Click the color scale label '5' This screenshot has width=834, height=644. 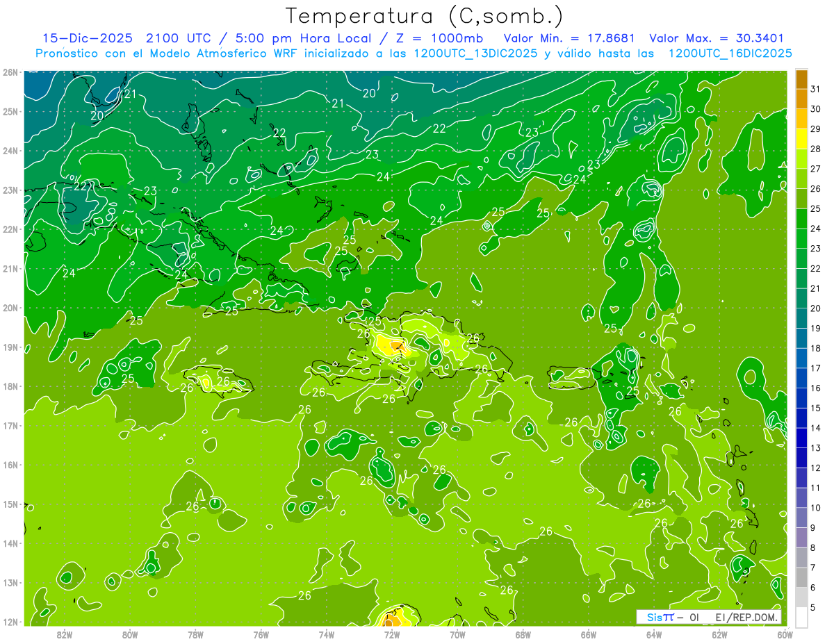point(814,607)
